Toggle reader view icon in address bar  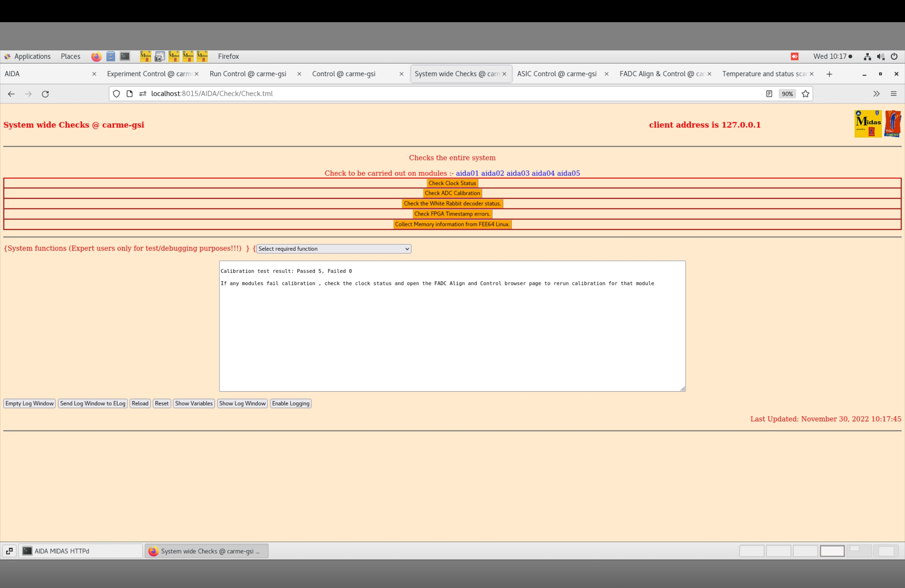tap(769, 94)
